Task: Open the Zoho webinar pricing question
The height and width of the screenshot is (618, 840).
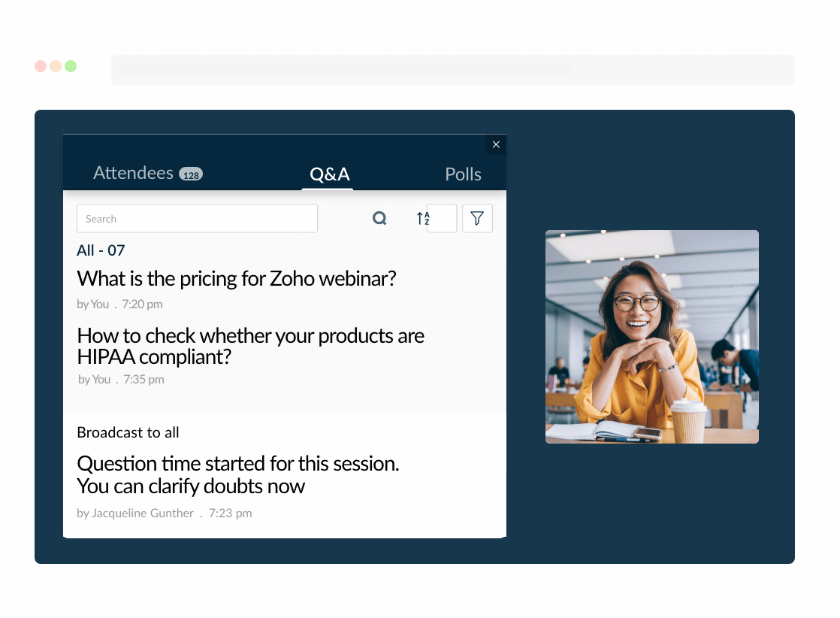Action: point(237,279)
